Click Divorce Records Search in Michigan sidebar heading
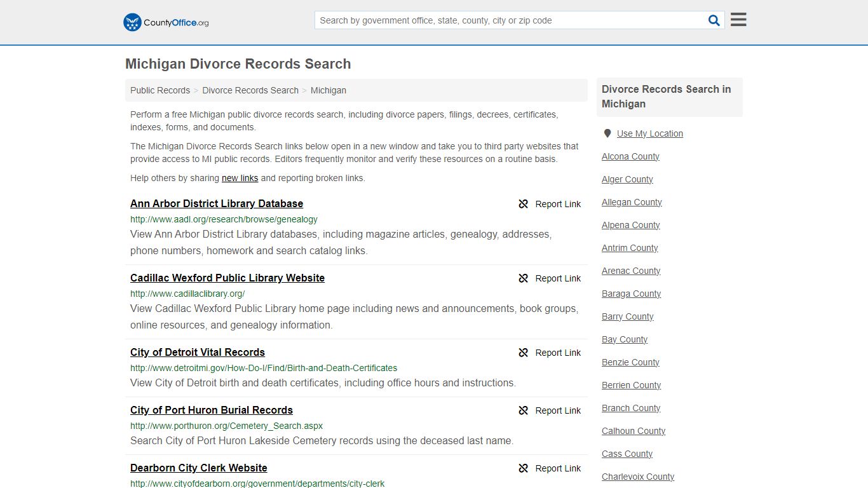 667,97
